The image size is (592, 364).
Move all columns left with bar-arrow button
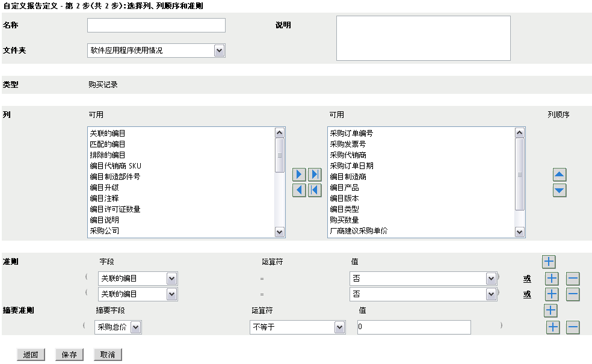315,190
